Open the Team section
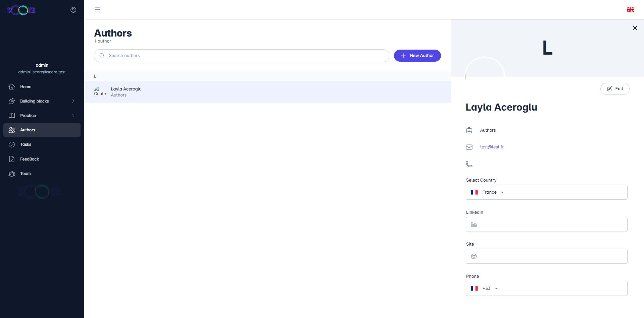Screen dimensions: 644x318 (25, 174)
